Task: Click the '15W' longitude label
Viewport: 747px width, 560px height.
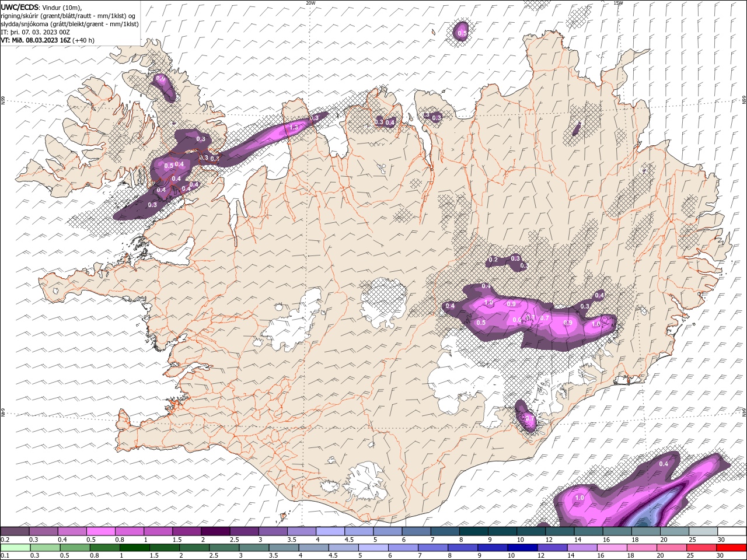Action: coord(618,3)
